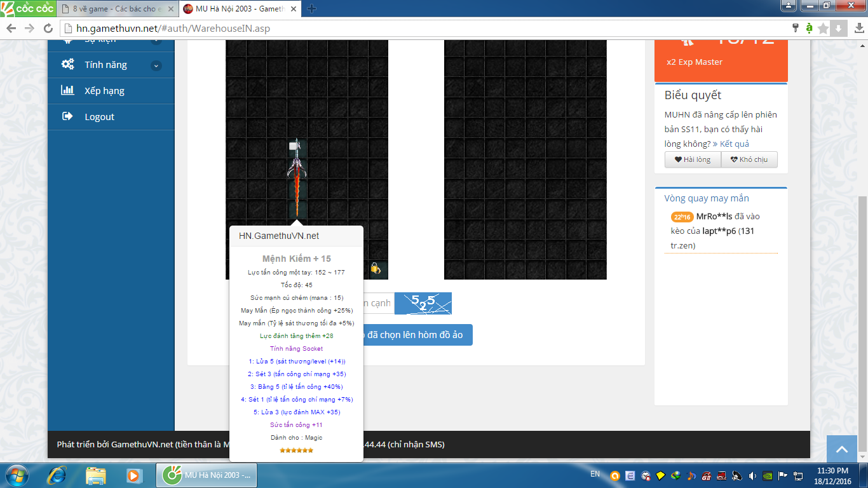Select the Mệnh Kiếm sword item in the warehouse

pyautogui.click(x=297, y=179)
